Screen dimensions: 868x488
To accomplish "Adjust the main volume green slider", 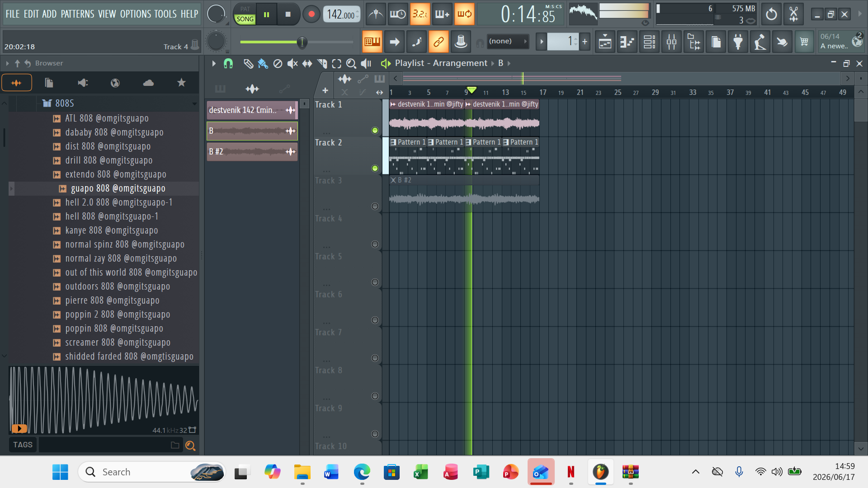I will click(x=297, y=42).
